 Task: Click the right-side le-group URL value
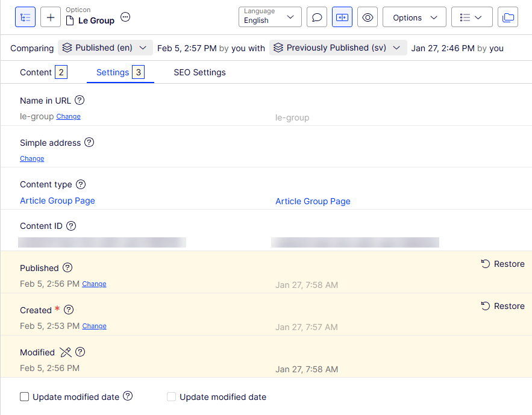[x=292, y=117]
